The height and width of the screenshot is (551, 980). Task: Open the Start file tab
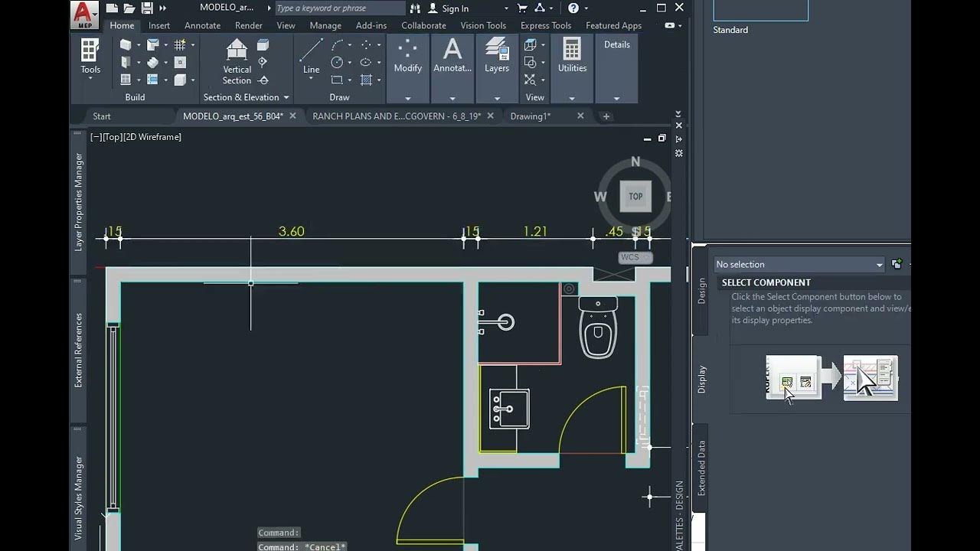[102, 116]
